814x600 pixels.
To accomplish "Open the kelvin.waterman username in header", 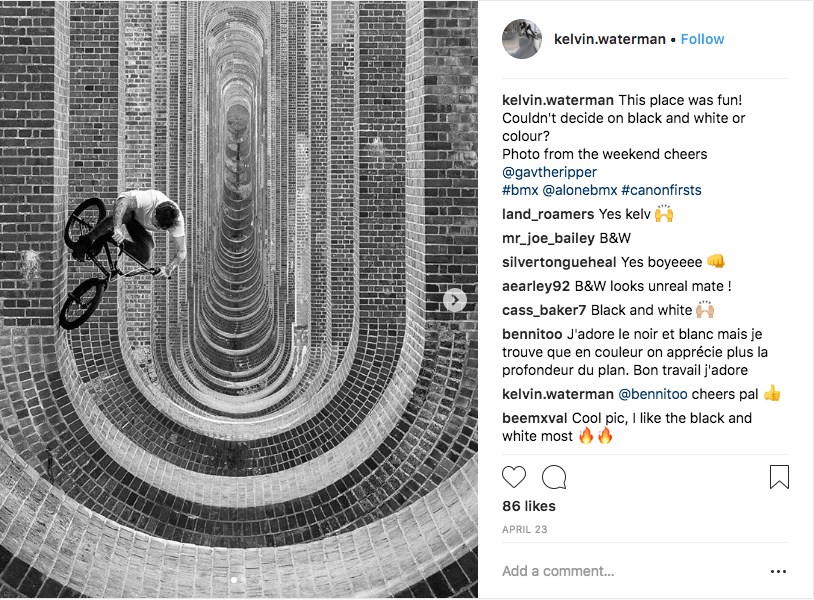I will tap(609, 39).
